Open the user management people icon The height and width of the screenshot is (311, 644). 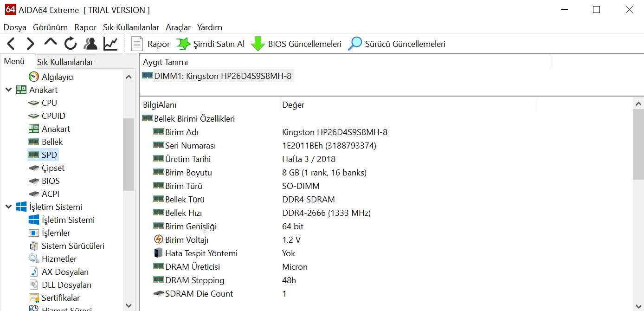point(90,44)
